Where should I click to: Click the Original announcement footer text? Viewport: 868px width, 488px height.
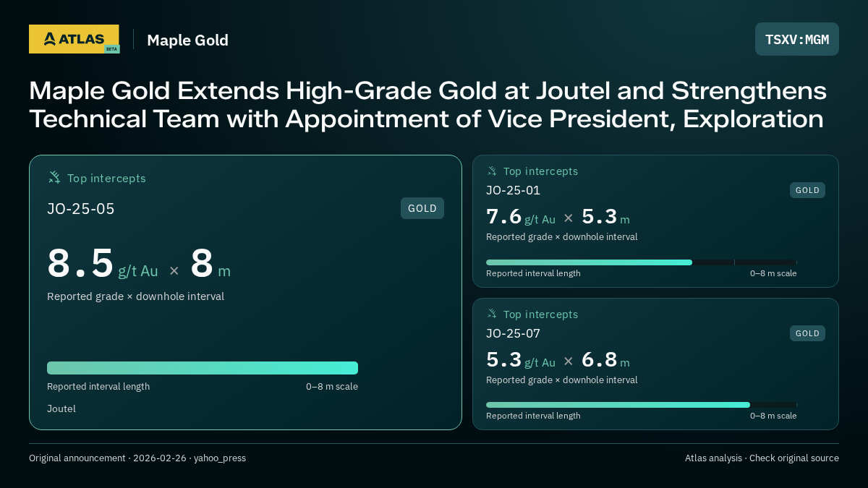(137, 458)
